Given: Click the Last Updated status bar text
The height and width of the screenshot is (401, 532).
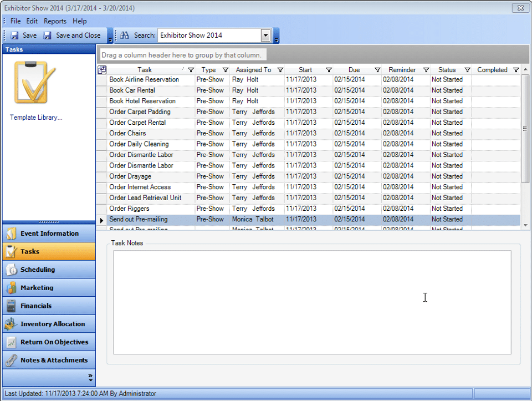Looking at the screenshot, I should tap(80, 394).
